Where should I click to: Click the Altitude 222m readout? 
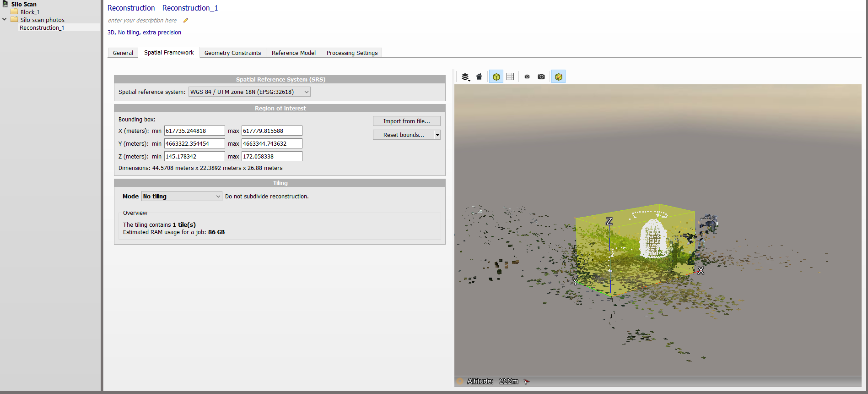click(492, 381)
